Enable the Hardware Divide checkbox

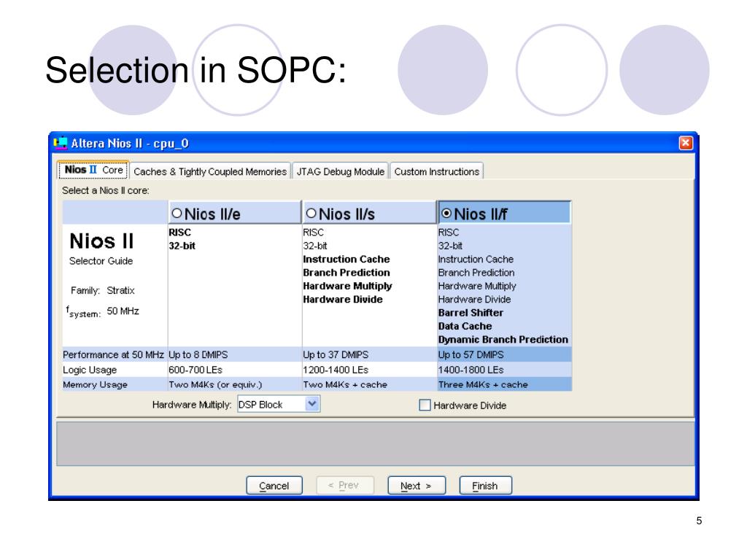[x=425, y=405]
